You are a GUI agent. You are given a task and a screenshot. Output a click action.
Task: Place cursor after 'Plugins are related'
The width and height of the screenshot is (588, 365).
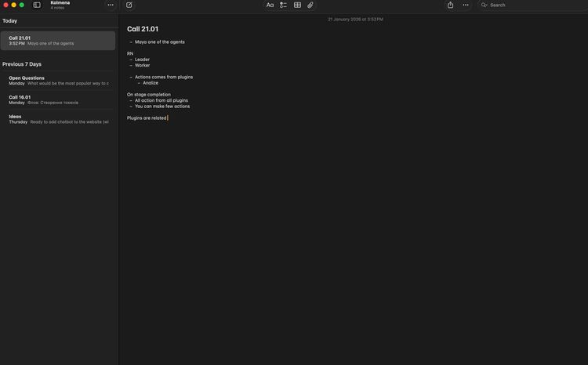168,117
